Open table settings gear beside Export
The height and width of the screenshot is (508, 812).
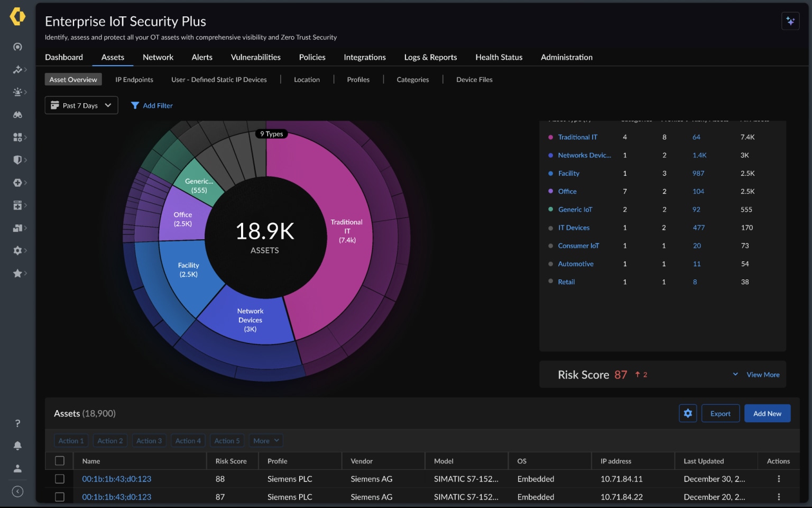click(x=688, y=413)
